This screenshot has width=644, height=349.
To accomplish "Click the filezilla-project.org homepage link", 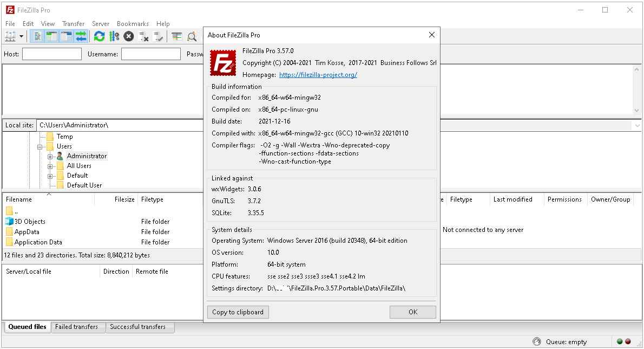I will 318,75.
